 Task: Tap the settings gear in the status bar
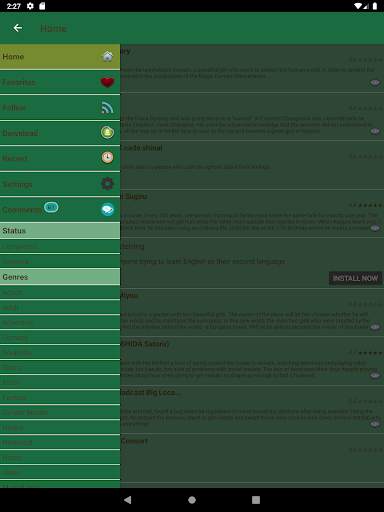click(x=30, y=6)
